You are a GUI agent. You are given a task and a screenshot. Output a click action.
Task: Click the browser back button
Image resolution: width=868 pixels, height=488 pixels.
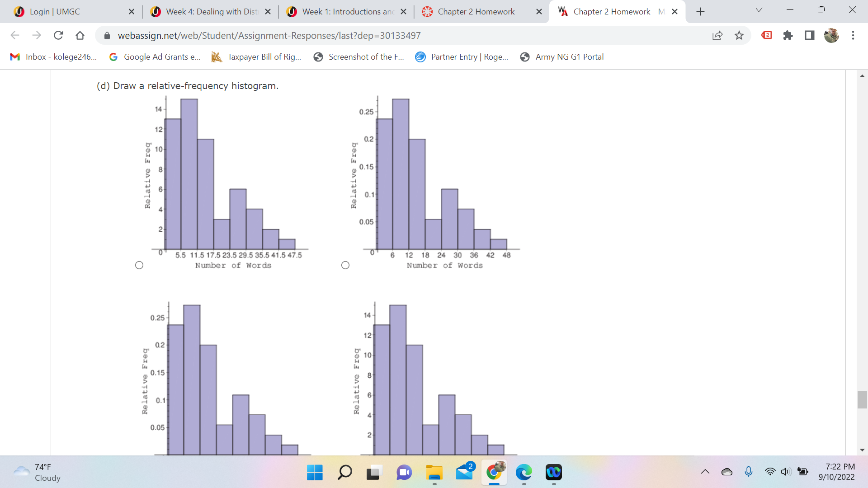point(15,35)
